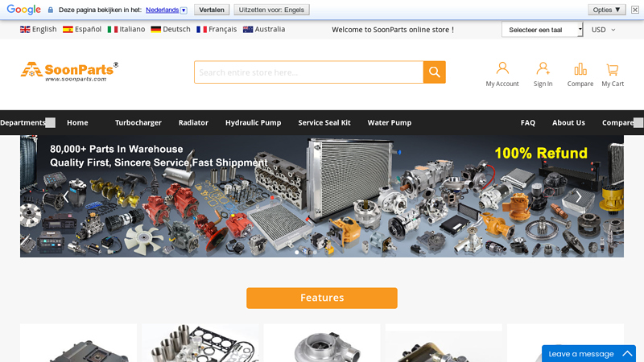The image size is (644, 362).
Task: Click the Leave a message button
Action: tap(588, 353)
